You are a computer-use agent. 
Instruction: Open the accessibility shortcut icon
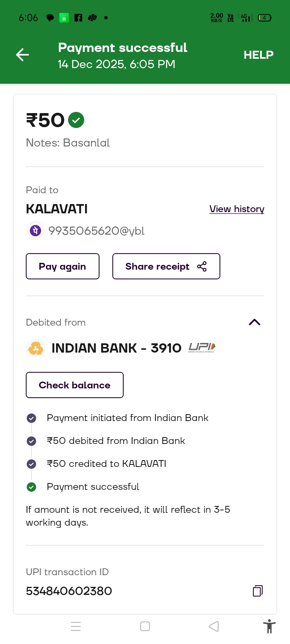[269, 626]
